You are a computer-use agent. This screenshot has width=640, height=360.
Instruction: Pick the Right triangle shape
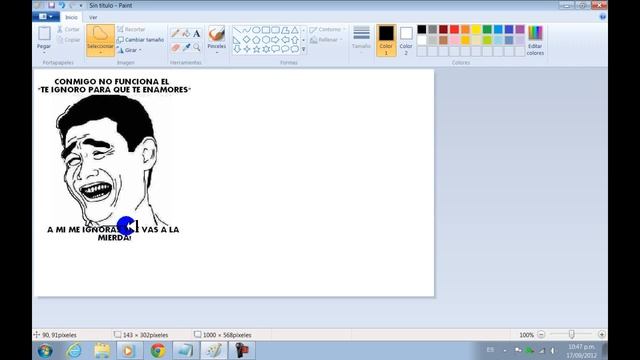coord(237,40)
